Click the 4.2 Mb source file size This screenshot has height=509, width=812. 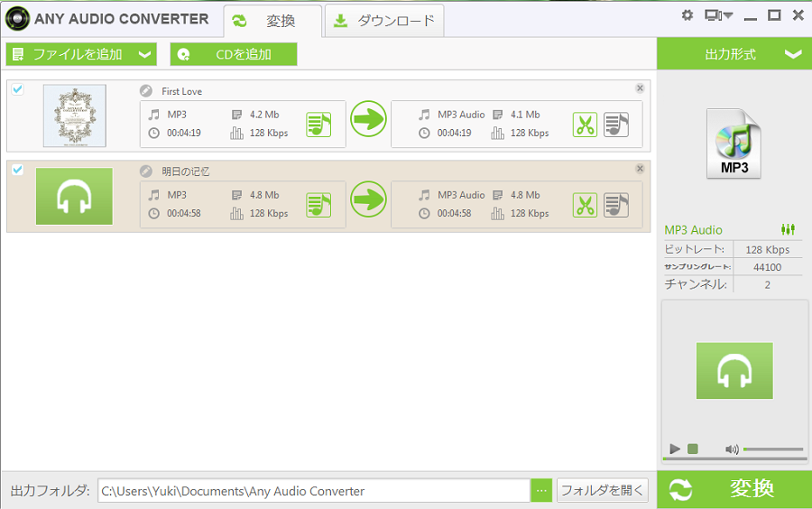click(x=264, y=115)
